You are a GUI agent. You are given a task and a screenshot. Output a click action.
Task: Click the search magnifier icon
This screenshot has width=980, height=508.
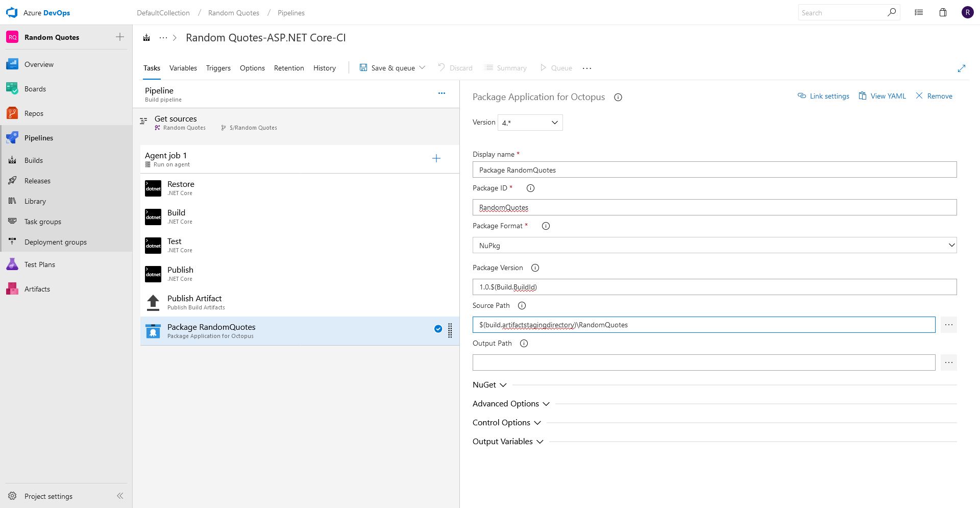click(x=892, y=12)
